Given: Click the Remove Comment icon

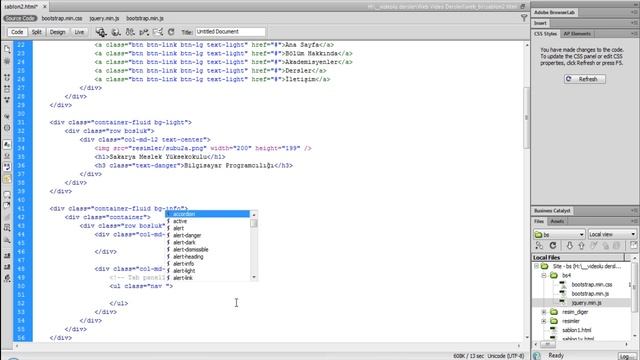Looking at the screenshot, I should coord(7,205).
